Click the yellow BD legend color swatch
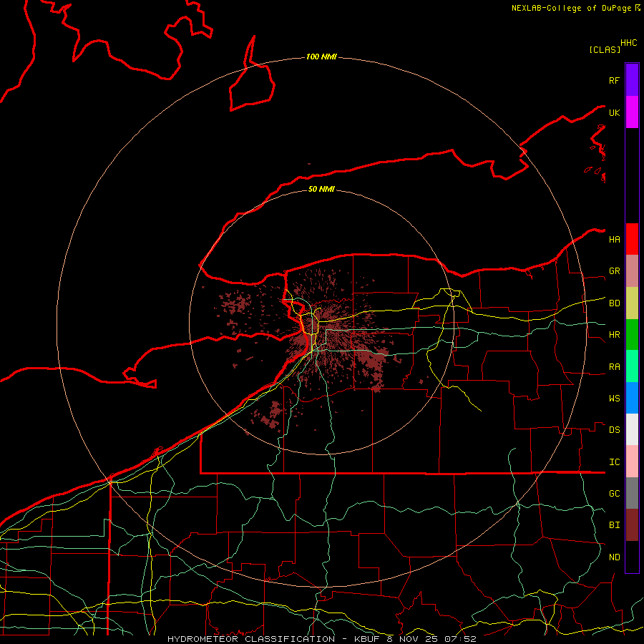 [x=632, y=303]
